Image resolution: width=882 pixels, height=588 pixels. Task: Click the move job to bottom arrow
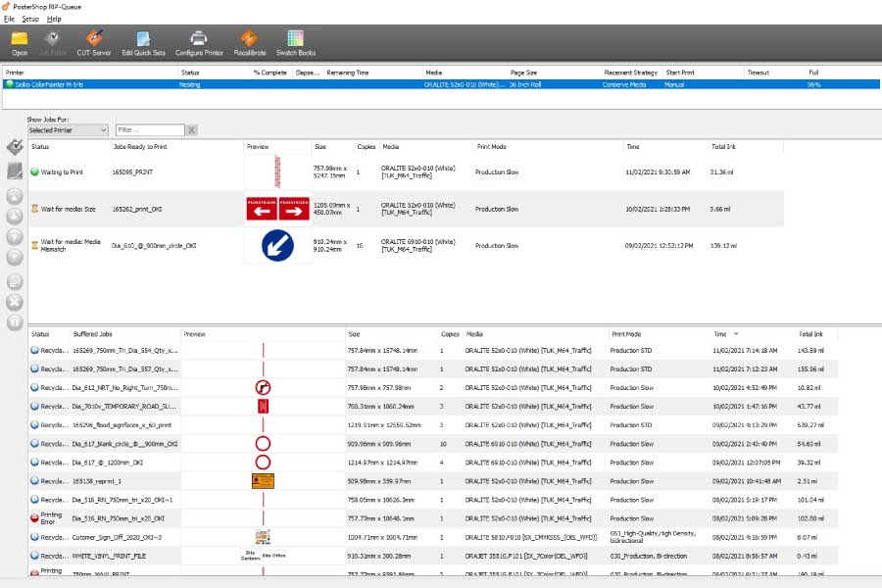pyautogui.click(x=15, y=257)
